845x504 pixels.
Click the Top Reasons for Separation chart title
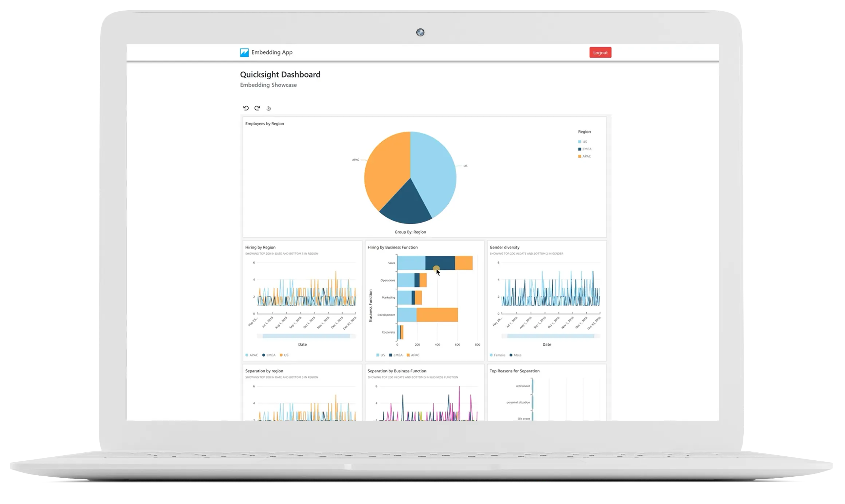click(514, 371)
